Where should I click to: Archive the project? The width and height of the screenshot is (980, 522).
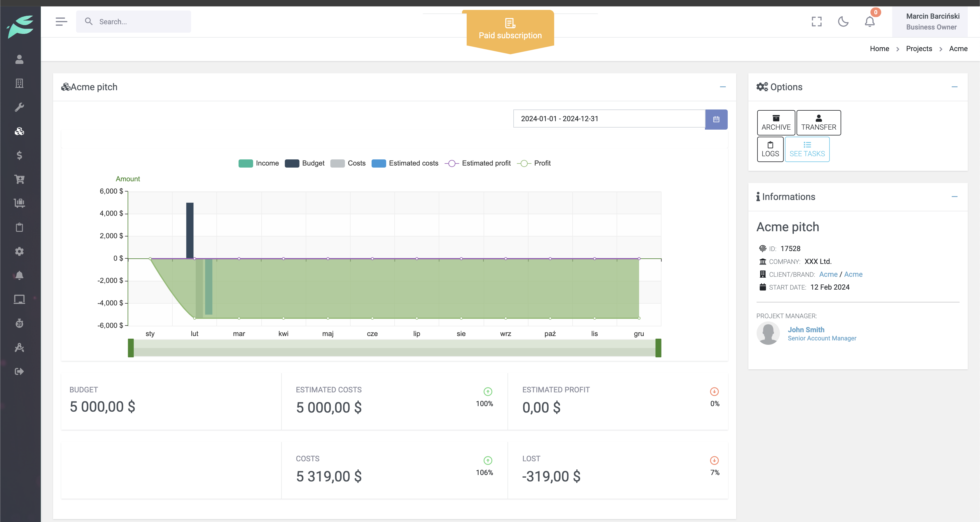(x=776, y=123)
